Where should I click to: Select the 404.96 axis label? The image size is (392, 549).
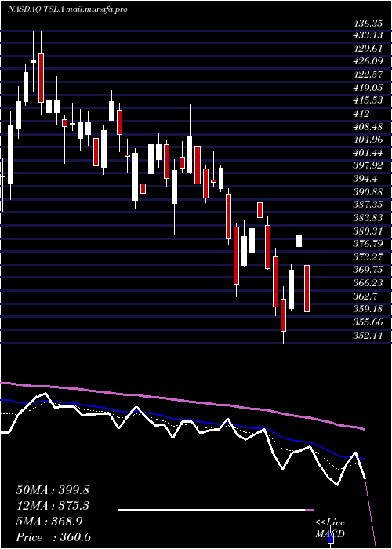click(x=368, y=140)
